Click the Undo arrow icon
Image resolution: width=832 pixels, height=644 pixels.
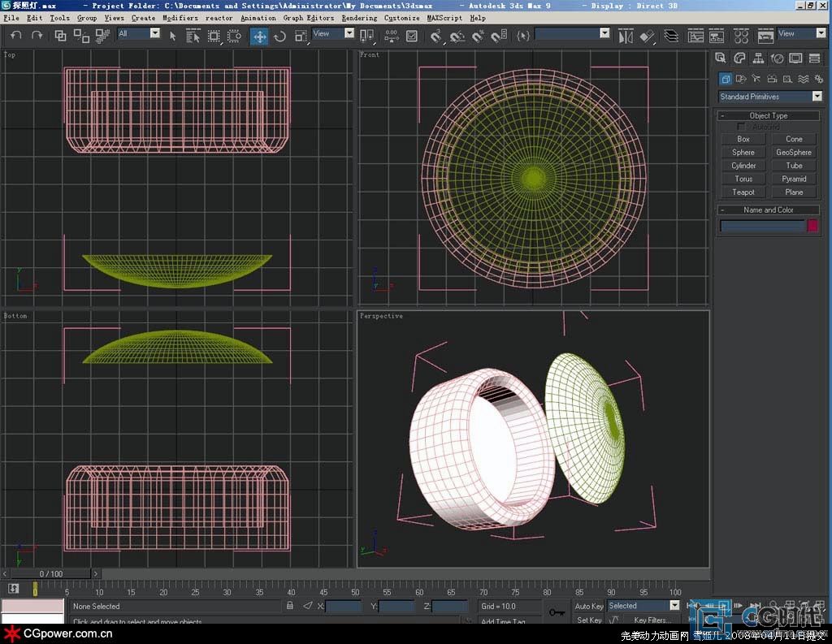tap(16, 36)
